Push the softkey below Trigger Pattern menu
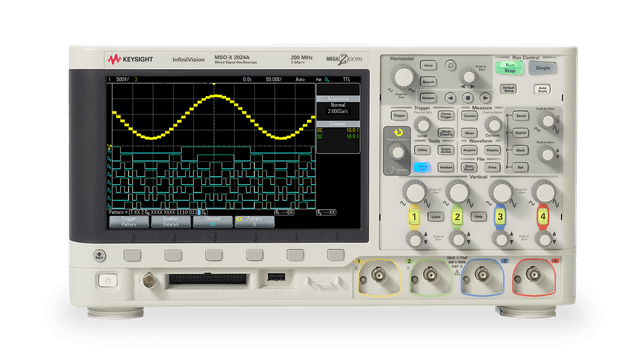640x360 pixels. pyautogui.click(x=132, y=256)
